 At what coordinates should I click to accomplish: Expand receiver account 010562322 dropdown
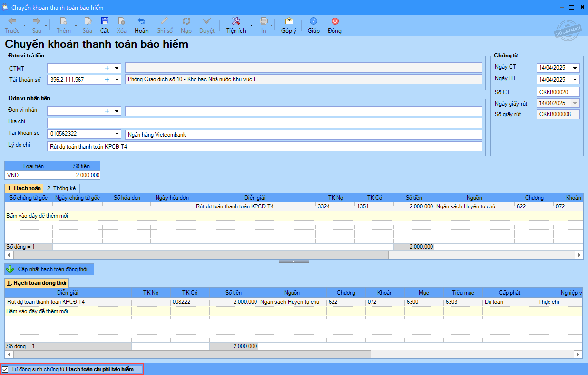[117, 134]
